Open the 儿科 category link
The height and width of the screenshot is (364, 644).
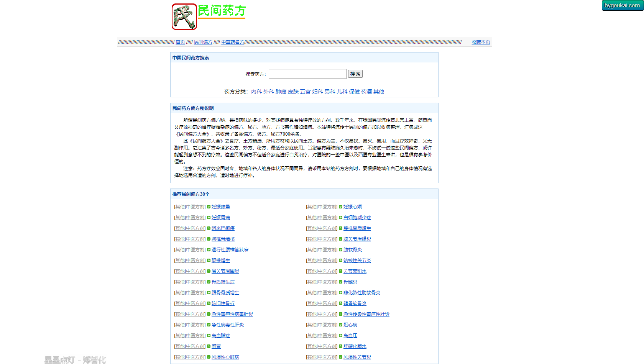pos(342,92)
